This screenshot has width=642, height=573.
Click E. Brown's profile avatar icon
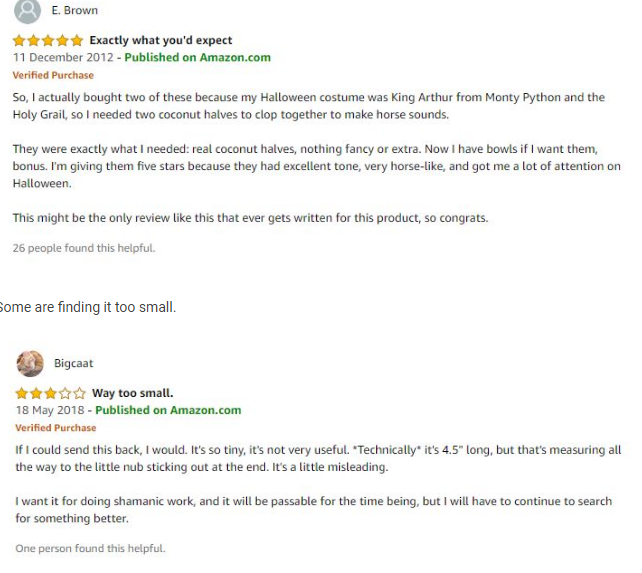[27, 10]
